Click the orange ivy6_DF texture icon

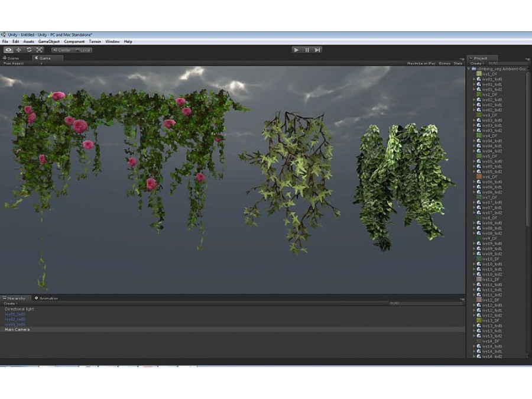point(479,177)
